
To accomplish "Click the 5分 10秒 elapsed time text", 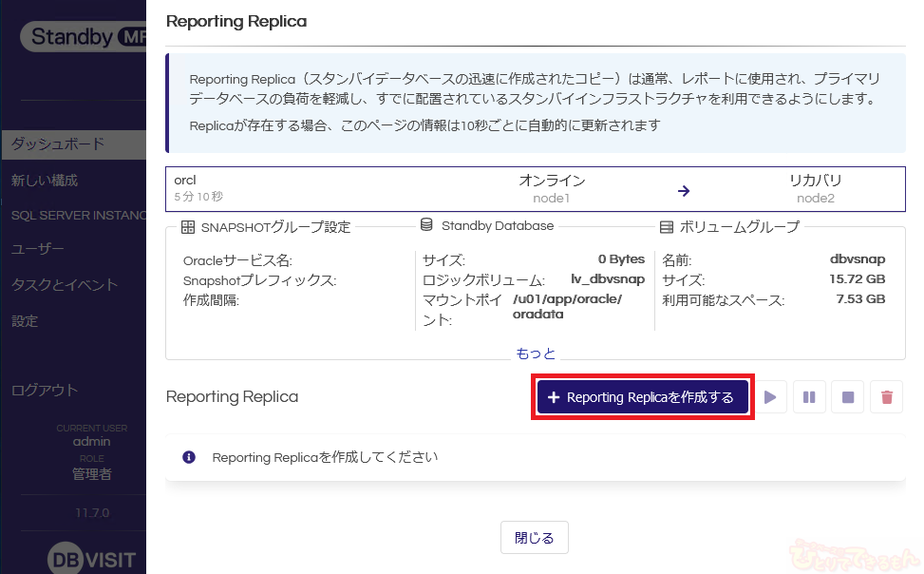I will tap(198, 197).
